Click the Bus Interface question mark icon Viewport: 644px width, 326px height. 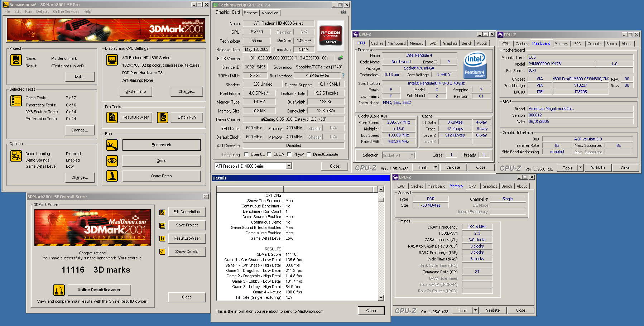[x=343, y=76]
